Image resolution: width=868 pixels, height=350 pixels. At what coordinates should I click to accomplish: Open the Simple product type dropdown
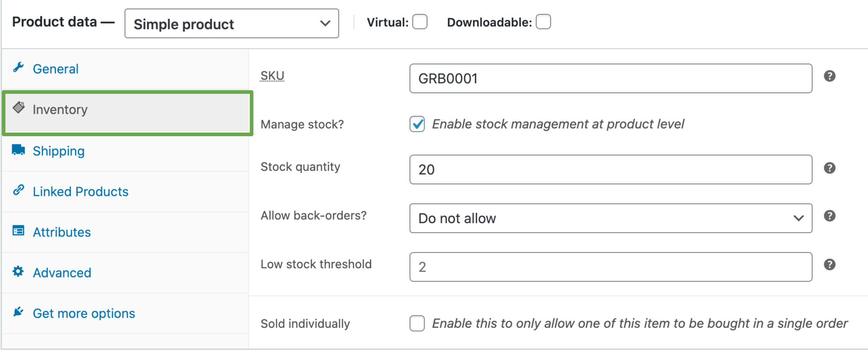[232, 23]
